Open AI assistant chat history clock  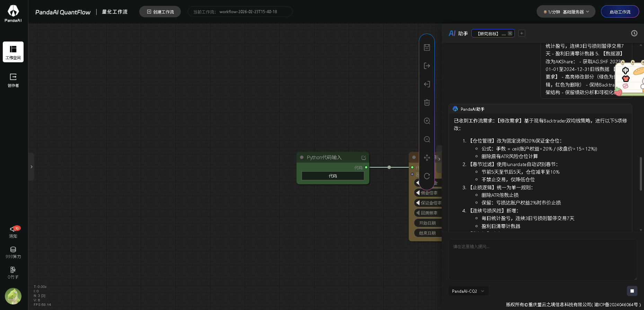[634, 33]
